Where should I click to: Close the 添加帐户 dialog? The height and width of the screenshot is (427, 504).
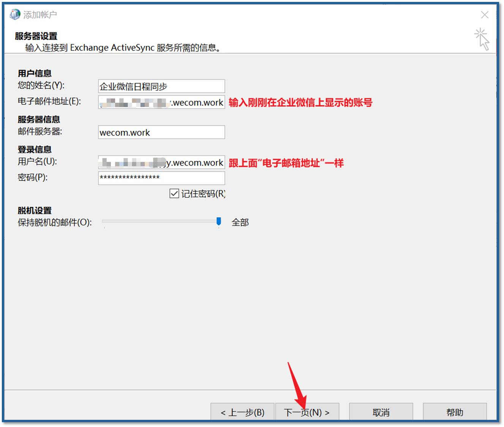[485, 15]
